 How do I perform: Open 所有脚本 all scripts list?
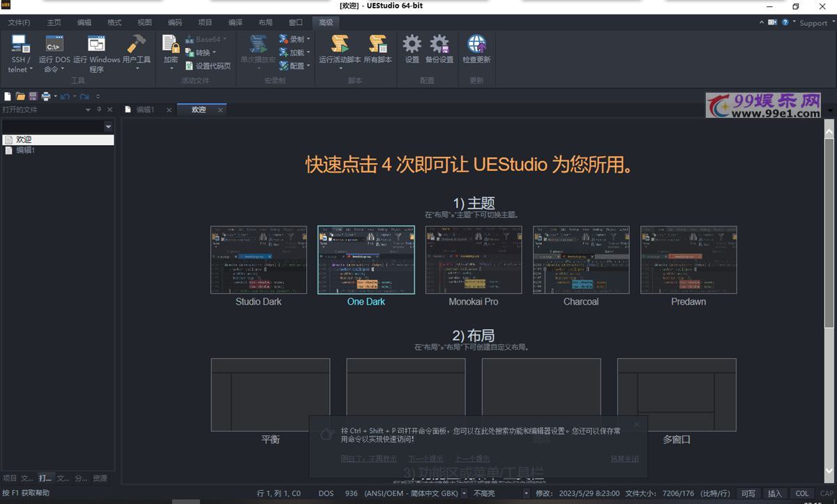[377, 49]
